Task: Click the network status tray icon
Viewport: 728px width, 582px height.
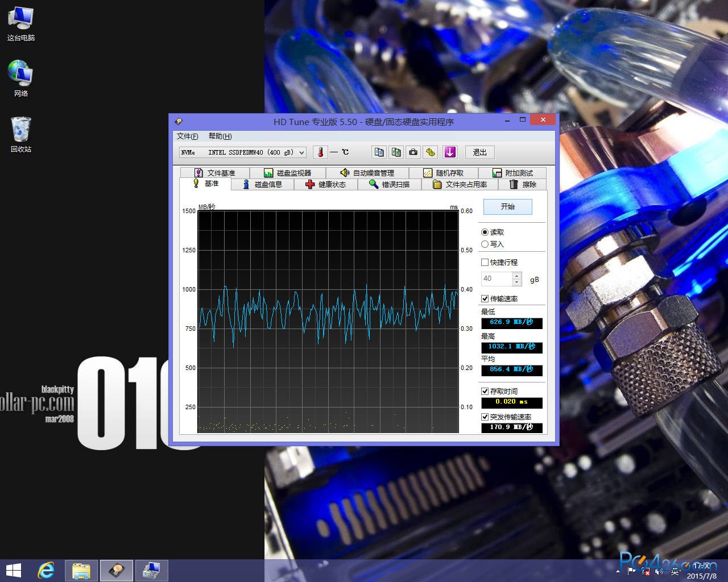Action: tap(644, 571)
